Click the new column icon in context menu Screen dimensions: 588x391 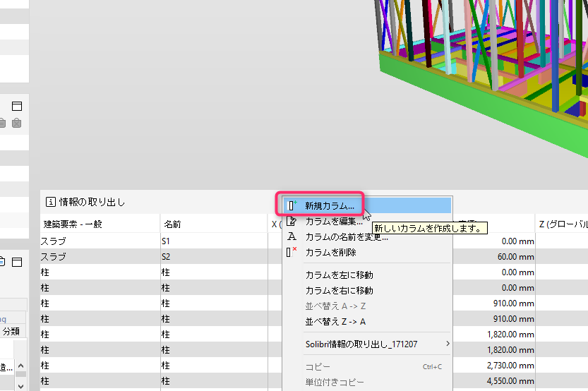click(x=292, y=205)
